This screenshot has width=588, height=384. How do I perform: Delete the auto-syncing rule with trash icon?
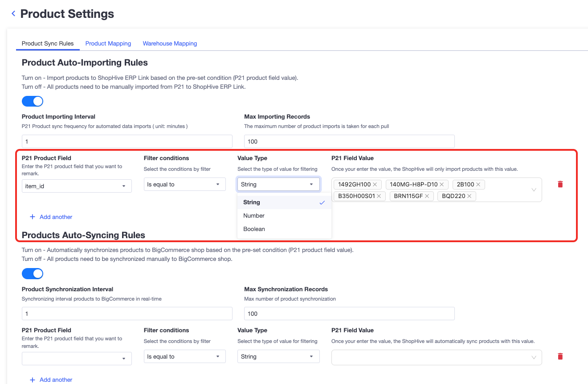coord(560,356)
